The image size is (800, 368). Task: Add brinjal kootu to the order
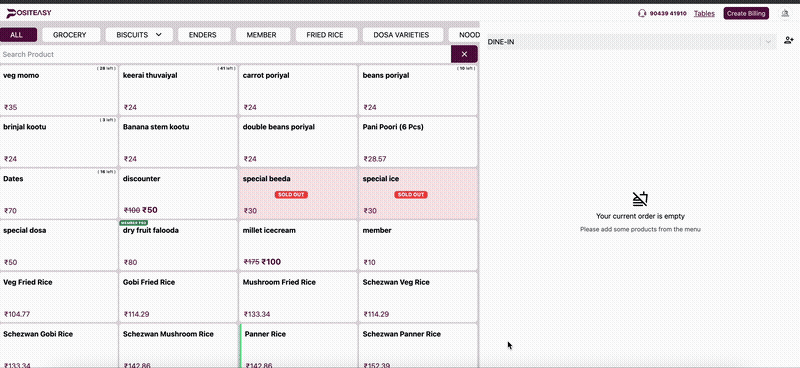pos(59,141)
